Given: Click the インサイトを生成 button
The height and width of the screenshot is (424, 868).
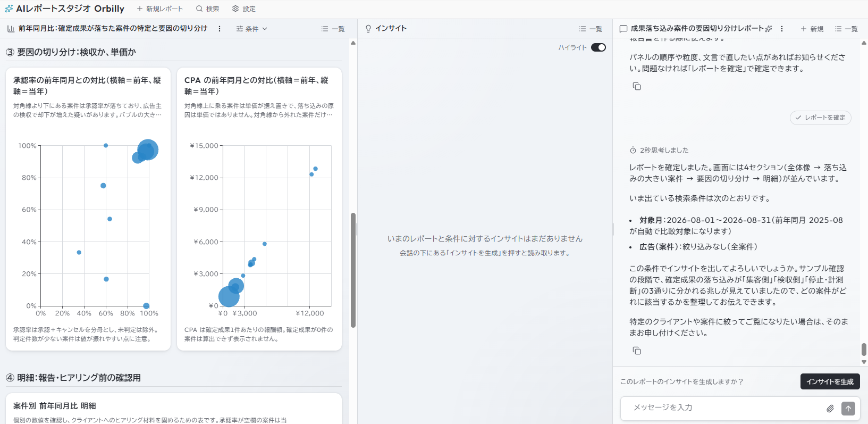Looking at the screenshot, I should point(830,381).
